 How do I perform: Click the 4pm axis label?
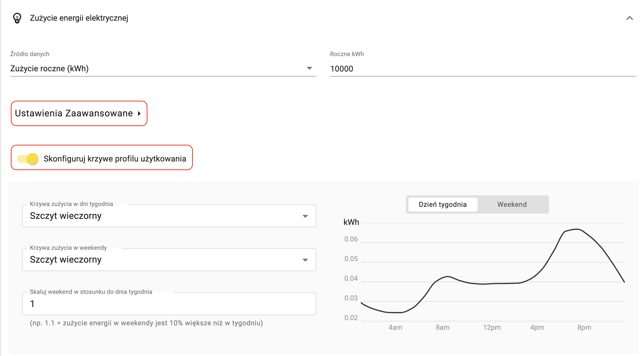pos(537,327)
